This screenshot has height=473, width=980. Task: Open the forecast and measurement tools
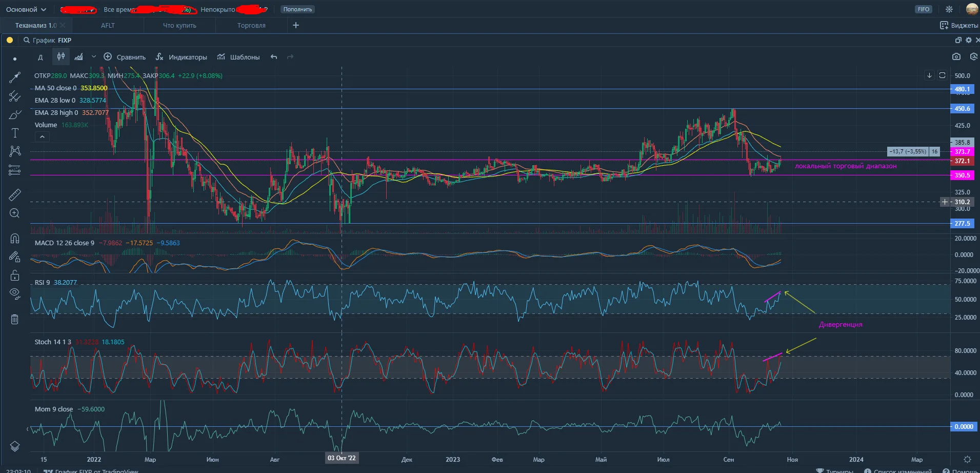click(15, 170)
